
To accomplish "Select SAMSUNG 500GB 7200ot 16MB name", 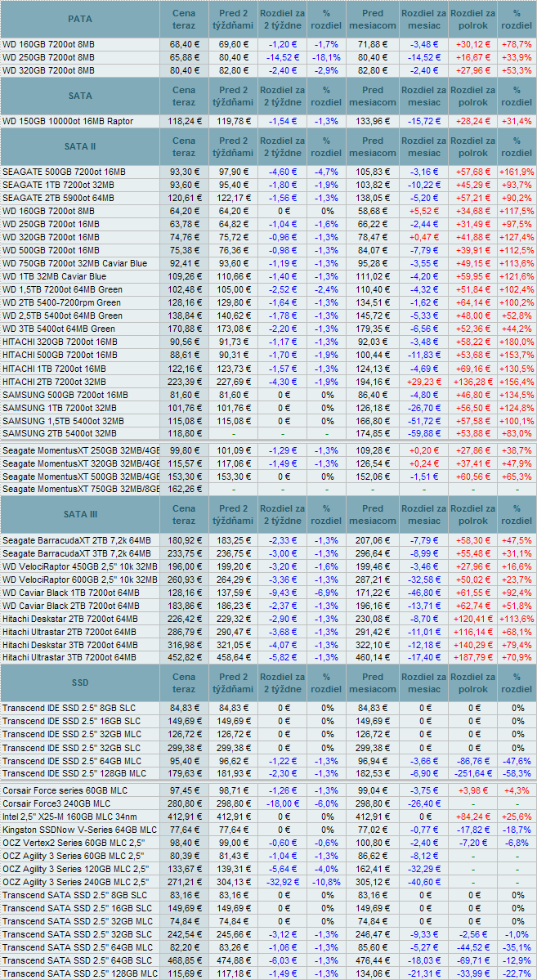I will (65, 395).
